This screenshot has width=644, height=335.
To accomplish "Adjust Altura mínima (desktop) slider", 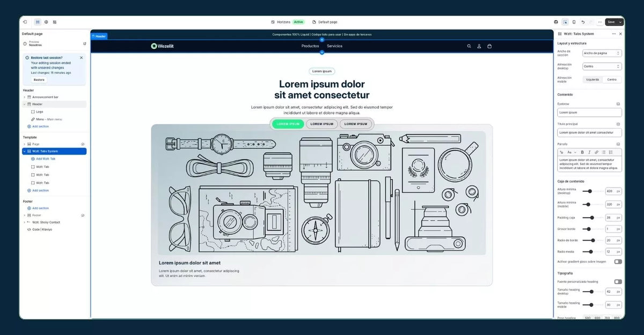I will (592, 191).
